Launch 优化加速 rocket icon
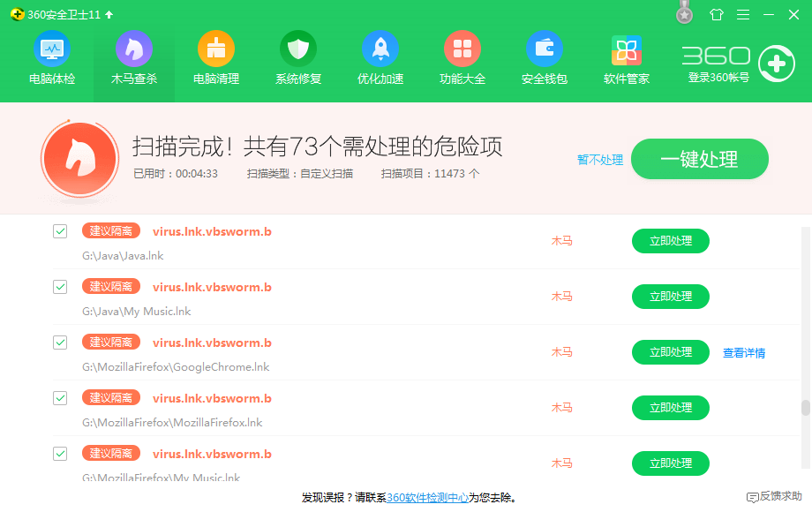 click(380, 49)
